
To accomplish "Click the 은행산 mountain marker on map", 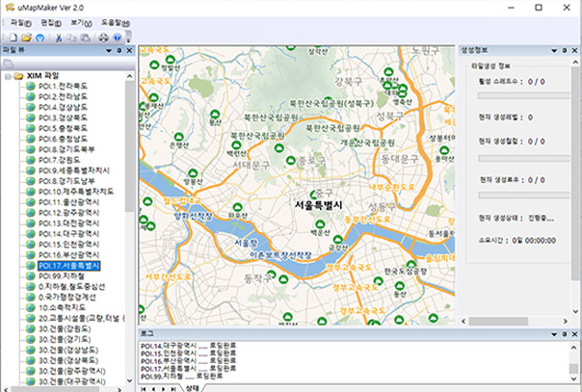I will pos(179,137).
